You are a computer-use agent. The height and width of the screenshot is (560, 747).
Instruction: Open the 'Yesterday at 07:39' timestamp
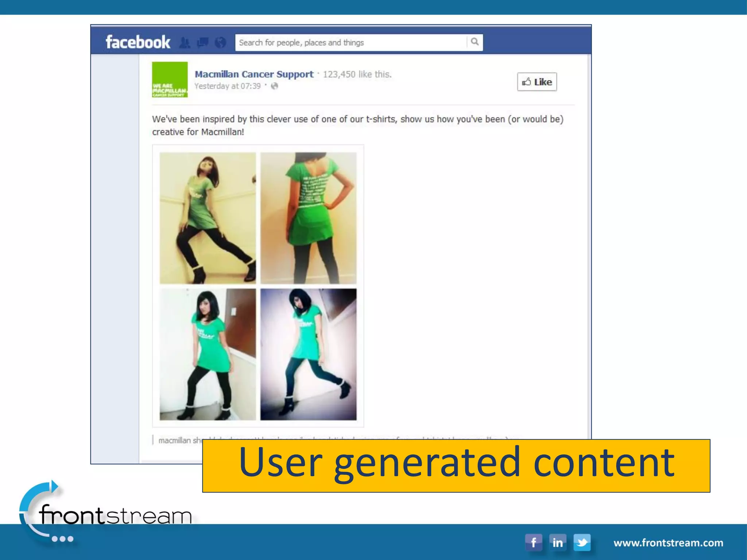pos(228,86)
